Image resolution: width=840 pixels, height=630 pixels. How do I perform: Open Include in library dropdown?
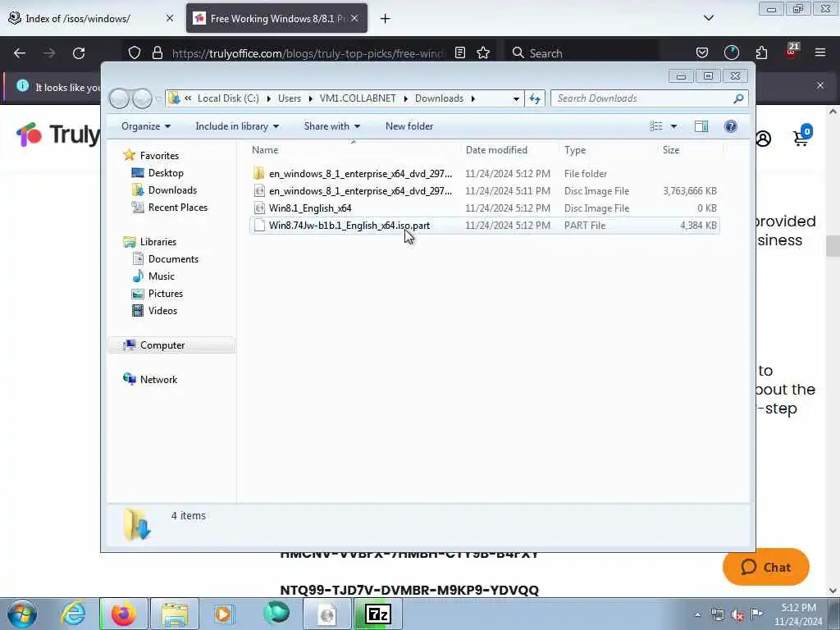pyautogui.click(x=237, y=126)
